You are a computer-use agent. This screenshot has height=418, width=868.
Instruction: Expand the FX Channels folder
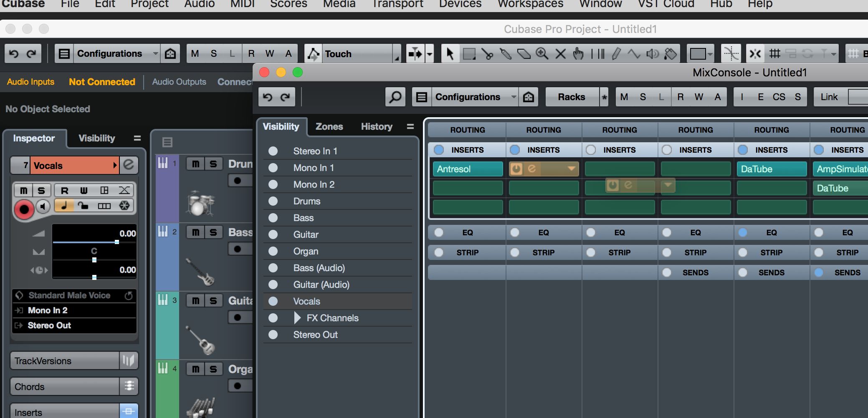tap(297, 318)
